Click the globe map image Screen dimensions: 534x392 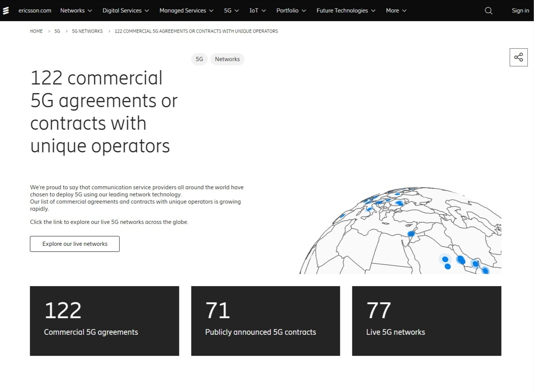[x=400, y=230]
